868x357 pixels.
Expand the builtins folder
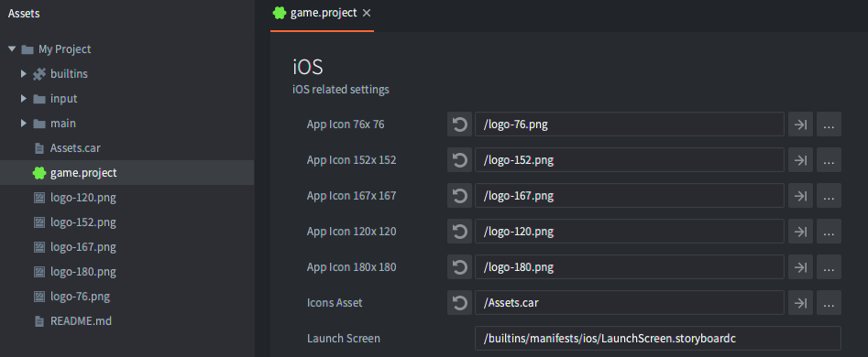click(x=24, y=73)
